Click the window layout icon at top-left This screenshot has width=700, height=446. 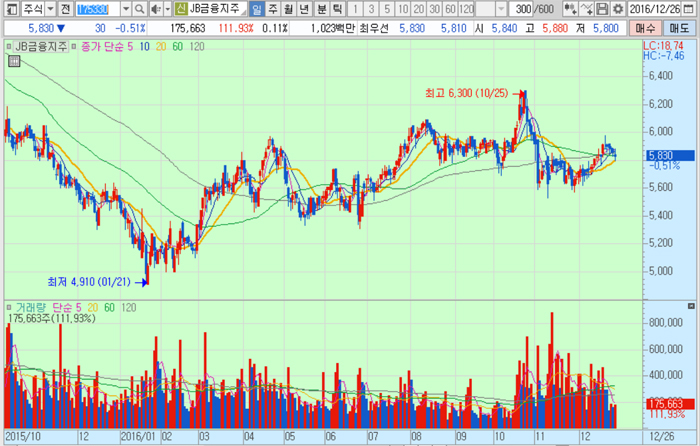10,9
